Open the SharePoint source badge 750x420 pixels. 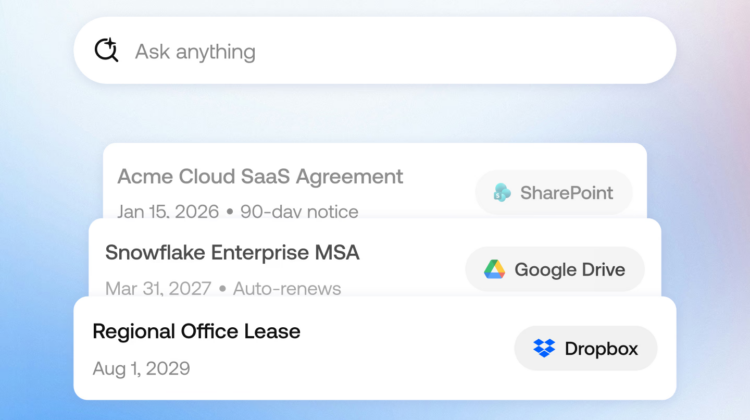tap(553, 193)
